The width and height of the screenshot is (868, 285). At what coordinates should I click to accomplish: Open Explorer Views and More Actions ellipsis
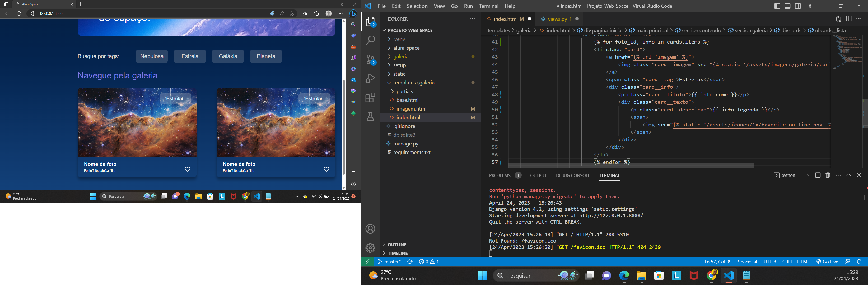[472, 19]
